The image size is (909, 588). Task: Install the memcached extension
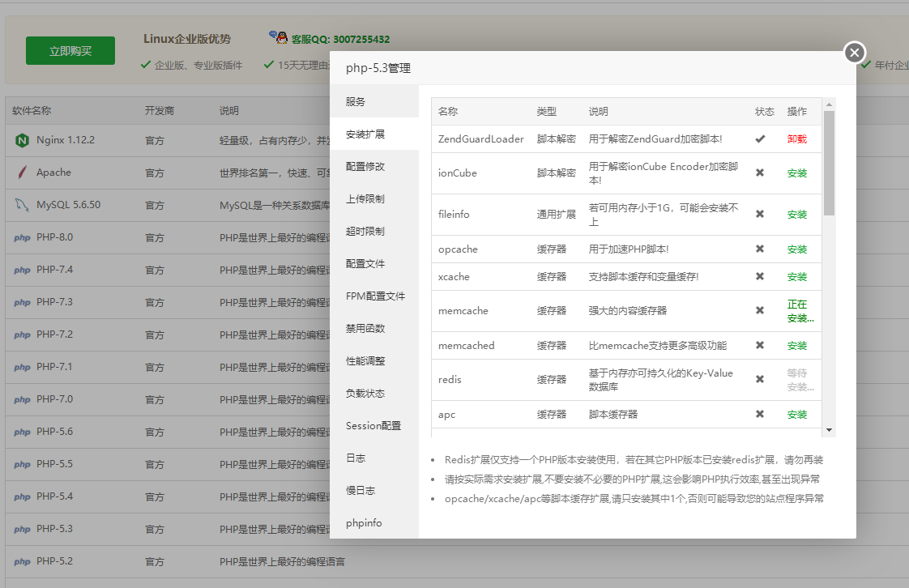(x=796, y=346)
